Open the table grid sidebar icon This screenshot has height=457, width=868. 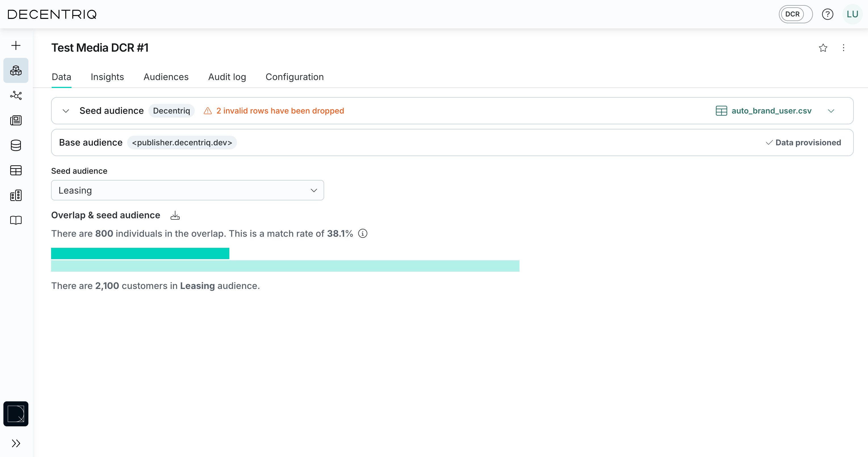(x=16, y=170)
